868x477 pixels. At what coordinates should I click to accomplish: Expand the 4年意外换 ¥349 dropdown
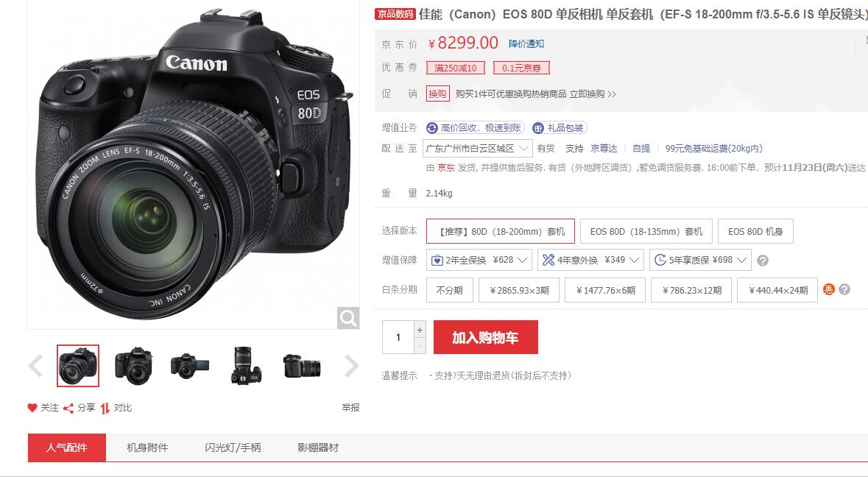tap(590, 260)
